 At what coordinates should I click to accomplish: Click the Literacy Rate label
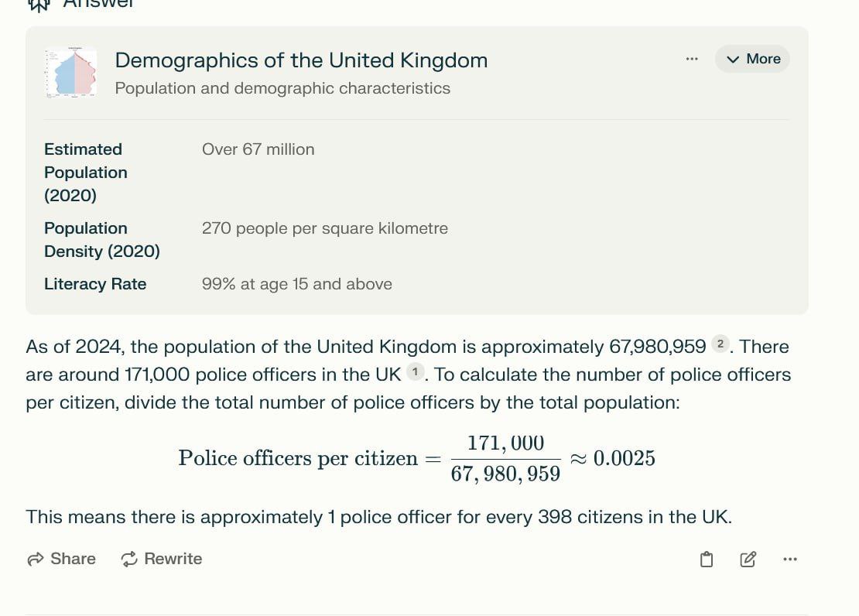(x=95, y=284)
